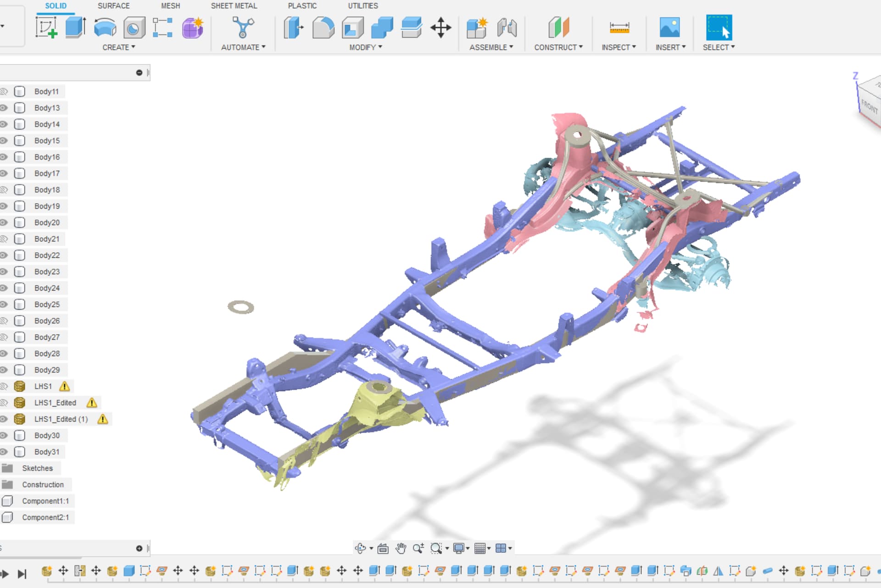Image resolution: width=881 pixels, height=588 pixels.
Task: Open the CREATE dropdown menu
Action: click(118, 47)
